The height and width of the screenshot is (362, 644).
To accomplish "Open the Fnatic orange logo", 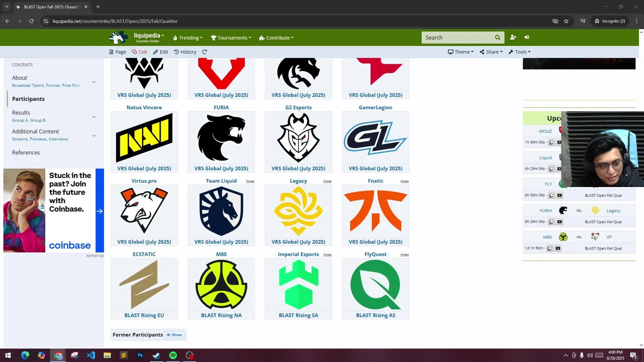I will tap(375, 211).
